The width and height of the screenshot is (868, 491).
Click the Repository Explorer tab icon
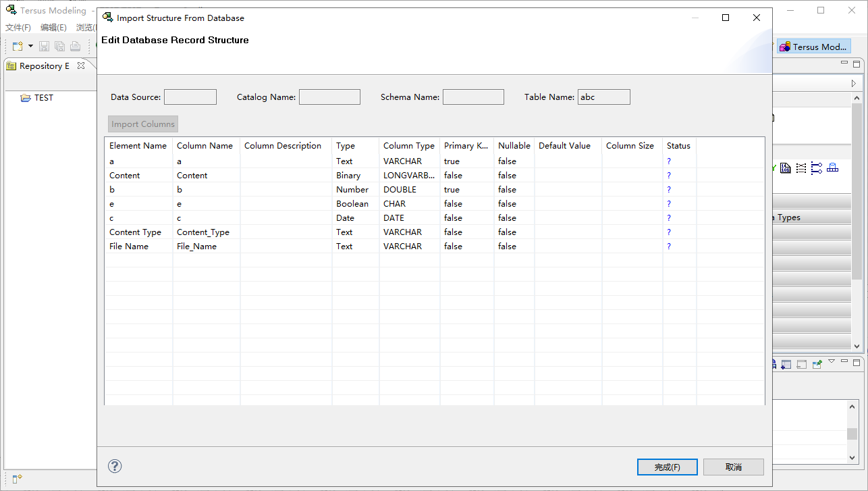pos(11,66)
